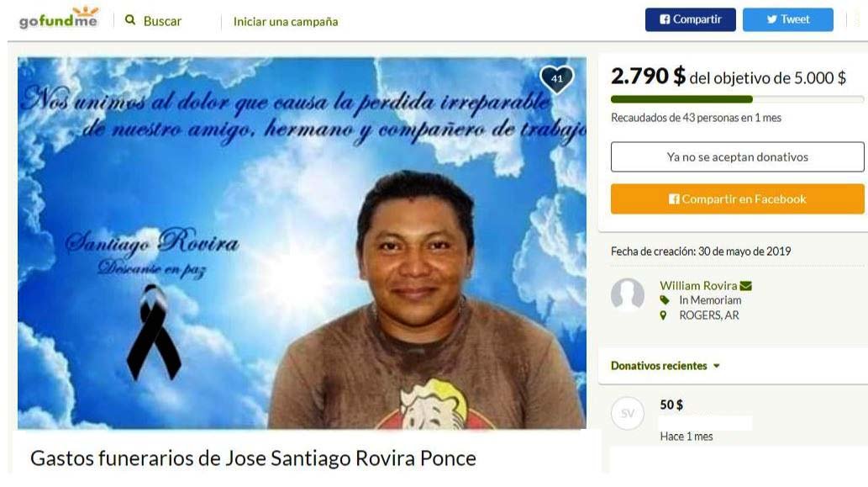Click the Ya no se aceptan donativos button

[x=738, y=156]
